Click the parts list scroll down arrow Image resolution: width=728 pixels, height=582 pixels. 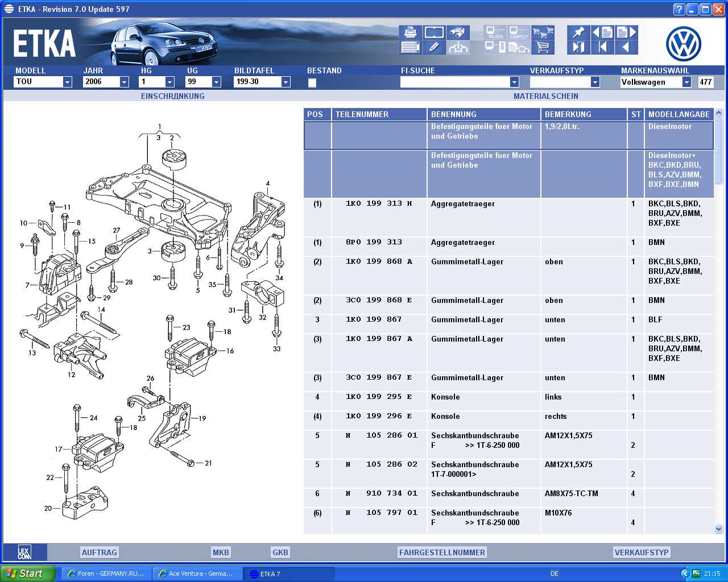coord(718,529)
